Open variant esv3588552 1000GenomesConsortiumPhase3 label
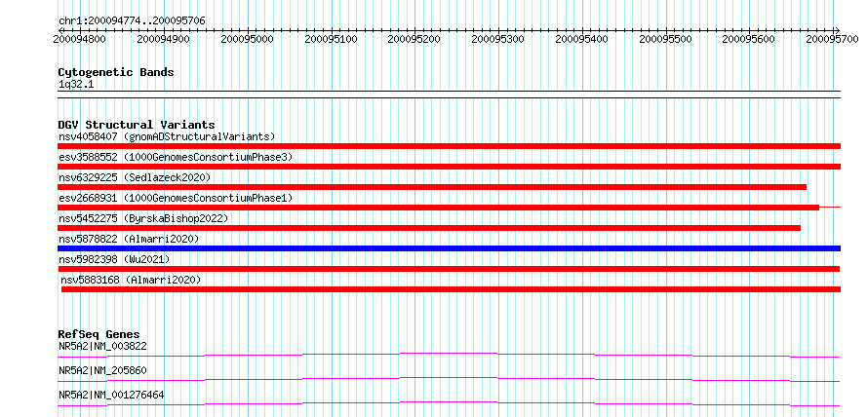Screen dimensions: 868x417 (176, 157)
